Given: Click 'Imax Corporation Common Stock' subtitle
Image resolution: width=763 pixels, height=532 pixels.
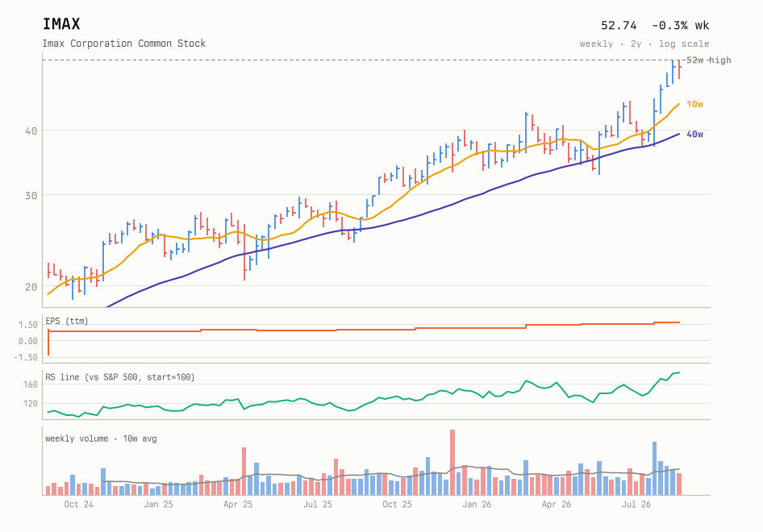Looking at the screenshot, I should pos(124,44).
